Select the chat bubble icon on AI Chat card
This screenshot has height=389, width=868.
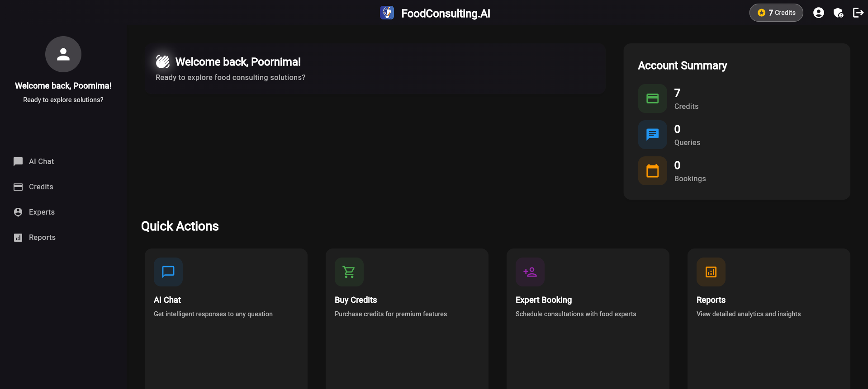click(x=168, y=272)
